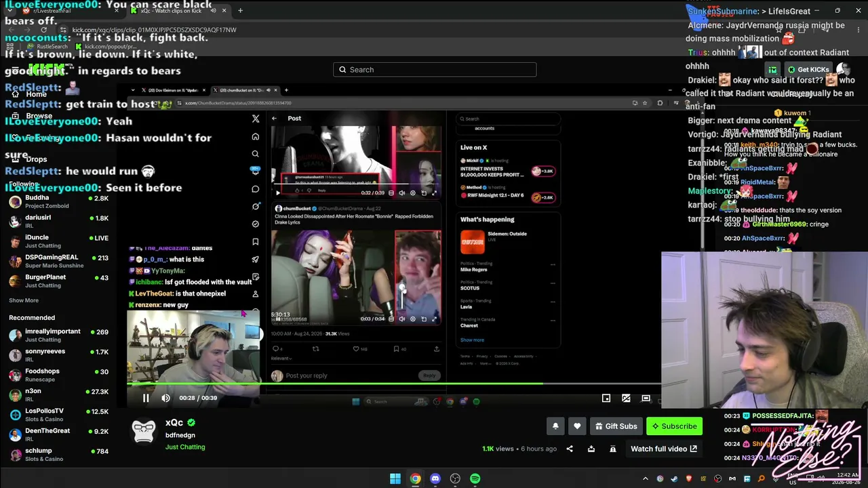
Task: Open Chrome from the taskbar
Action: (x=415, y=479)
